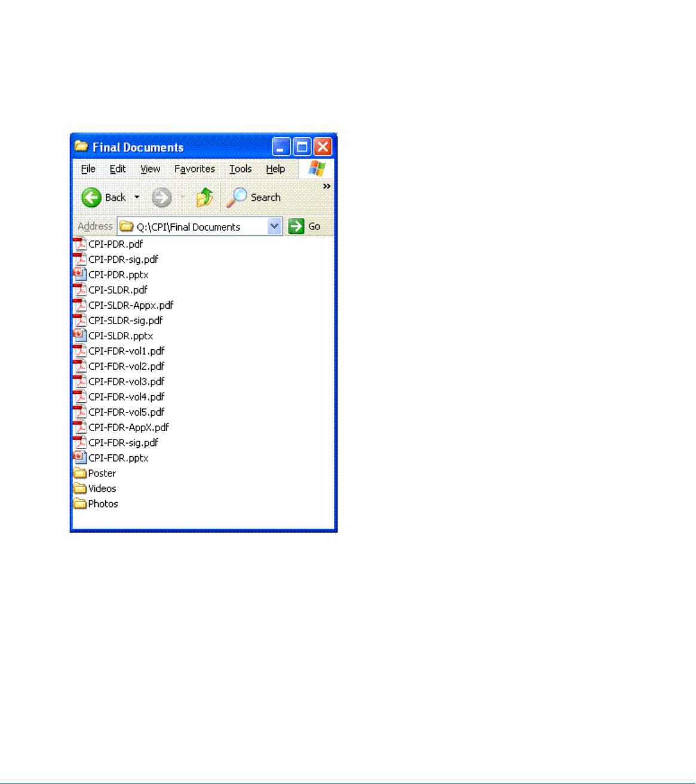Select the Photos folder icon
This screenshot has height=784, width=696.
tap(80, 503)
